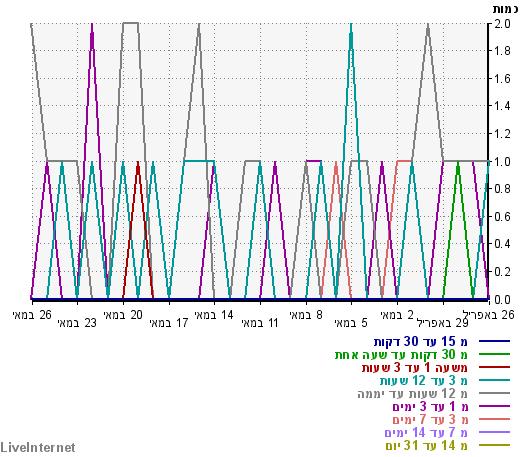520x457 pixels.
Task: Click the y-axis value 2.0
Action: point(502,24)
